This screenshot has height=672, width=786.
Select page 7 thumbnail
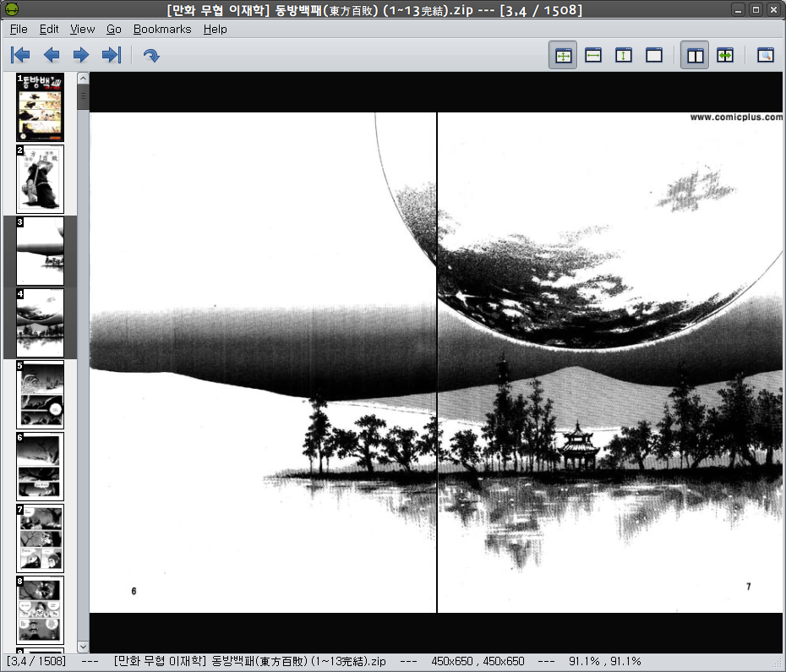[40, 538]
